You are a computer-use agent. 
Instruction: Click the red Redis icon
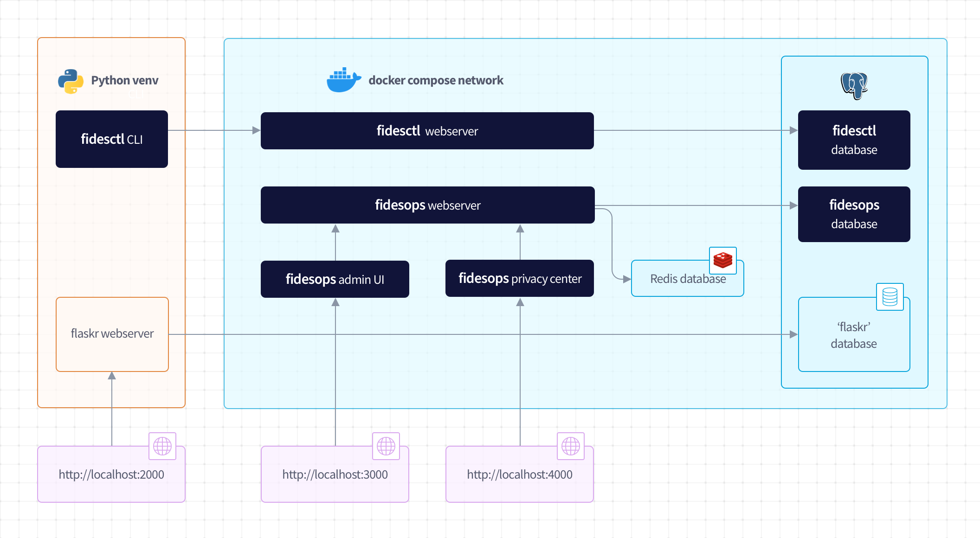(722, 260)
